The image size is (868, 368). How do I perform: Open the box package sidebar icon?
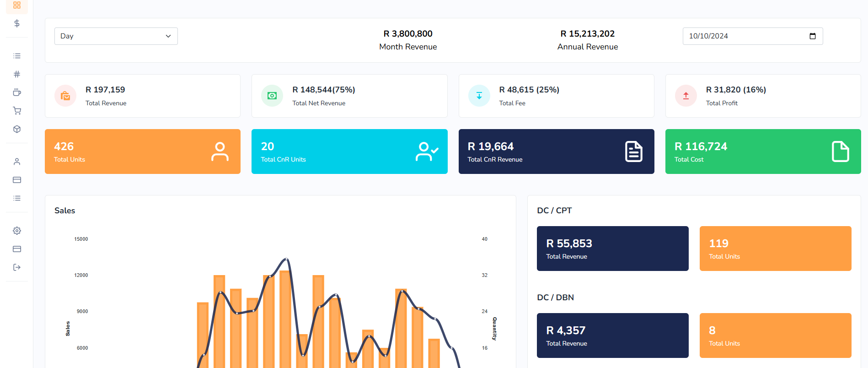[x=17, y=129]
